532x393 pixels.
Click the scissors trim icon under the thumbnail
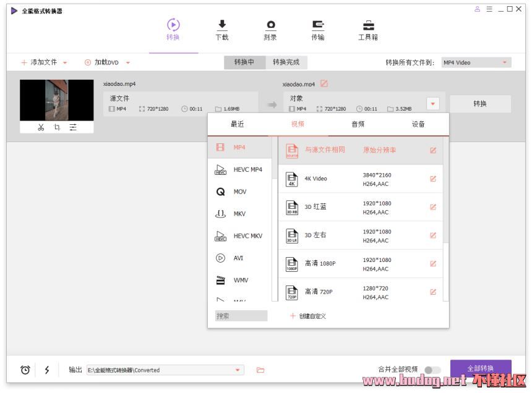[x=41, y=127]
